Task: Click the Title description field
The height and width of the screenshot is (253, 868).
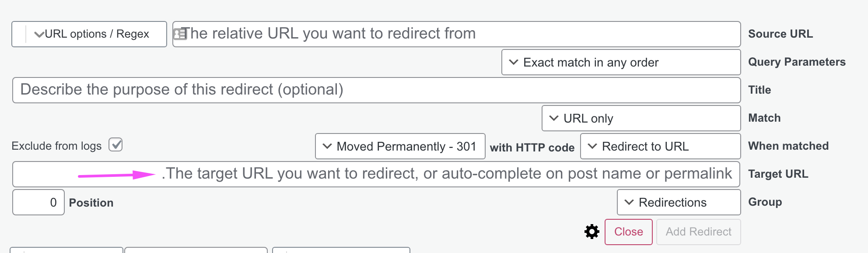Action: click(x=376, y=90)
